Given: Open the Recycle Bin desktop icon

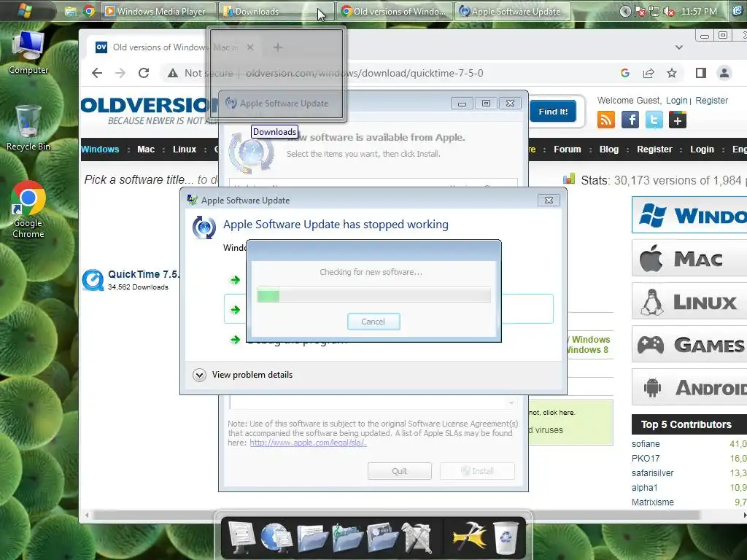Looking at the screenshot, I should 28,128.
